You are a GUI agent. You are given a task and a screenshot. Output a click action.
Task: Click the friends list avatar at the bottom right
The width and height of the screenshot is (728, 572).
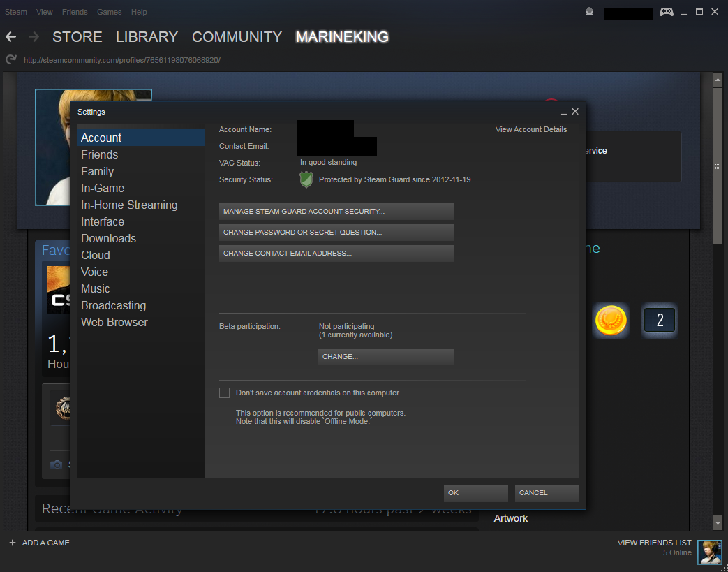(709, 552)
